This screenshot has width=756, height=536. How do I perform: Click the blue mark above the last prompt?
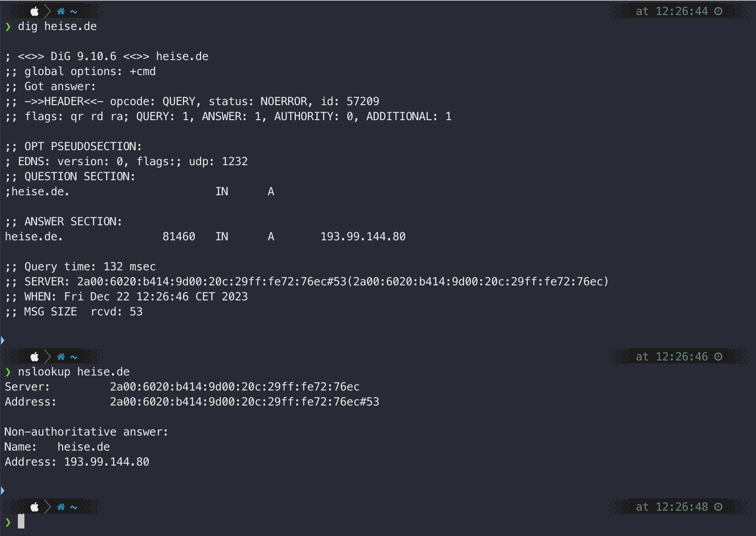pos(2,490)
